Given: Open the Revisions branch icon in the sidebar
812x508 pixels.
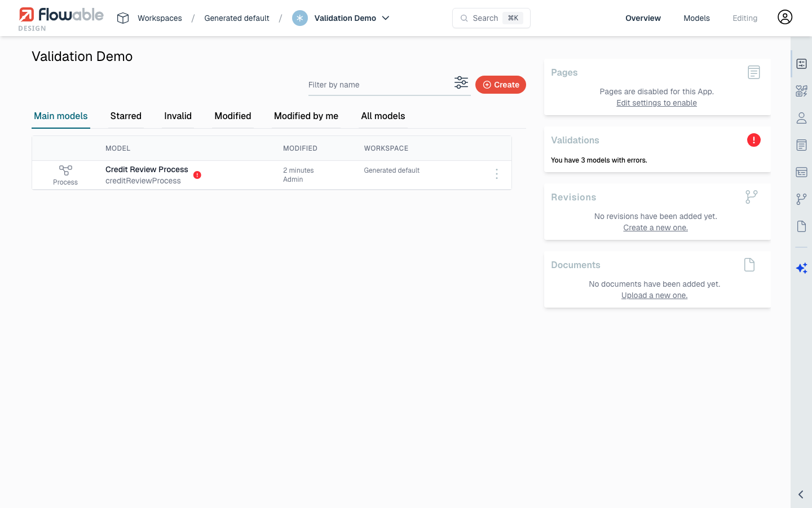Looking at the screenshot, I should tap(801, 199).
